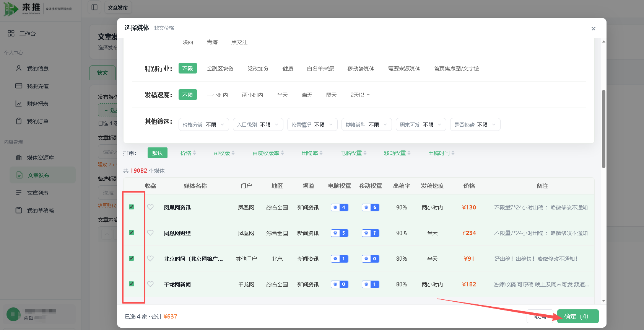Click the 工作台 grid icon in the sidebar
The width and height of the screenshot is (644, 330).
(x=11, y=33)
